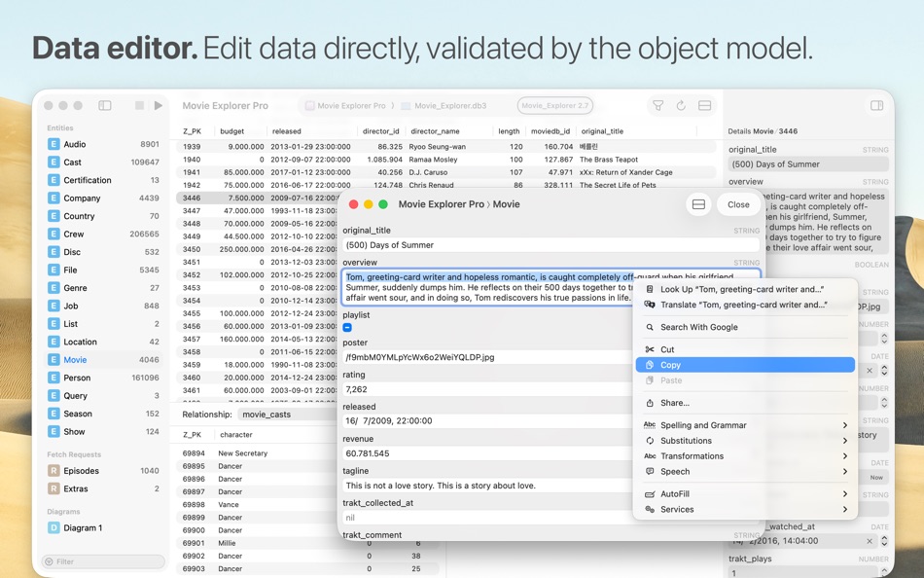Open the Extras fetch request
This screenshot has width=924, height=578.
[103, 488]
